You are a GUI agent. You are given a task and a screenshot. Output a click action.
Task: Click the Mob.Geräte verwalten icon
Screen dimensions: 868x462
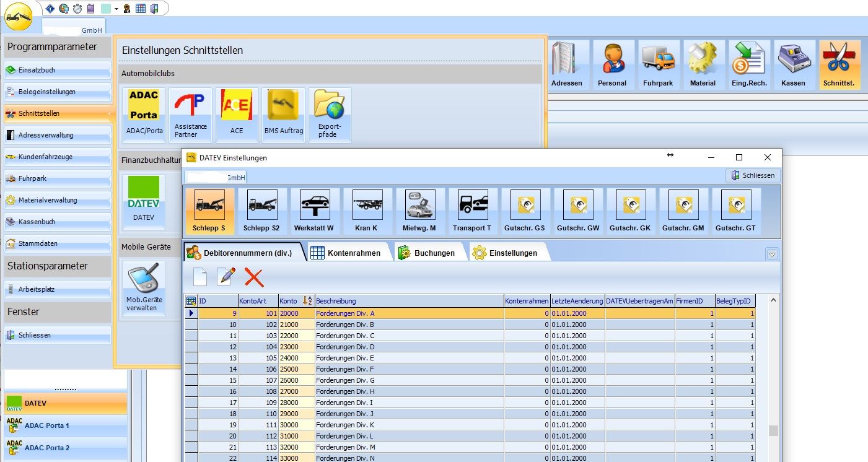[144, 286]
